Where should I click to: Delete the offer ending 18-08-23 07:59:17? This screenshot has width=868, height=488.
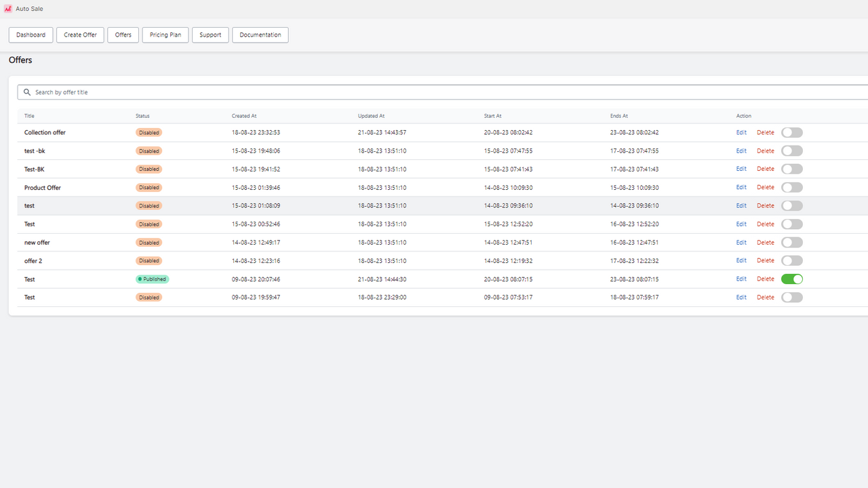click(x=766, y=297)
